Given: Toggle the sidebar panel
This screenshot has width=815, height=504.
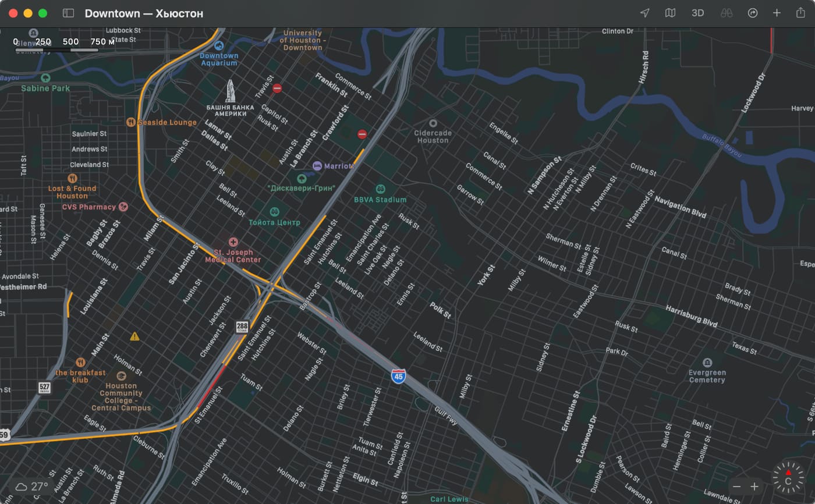Looking at the screenshot, I should [68, 13].
